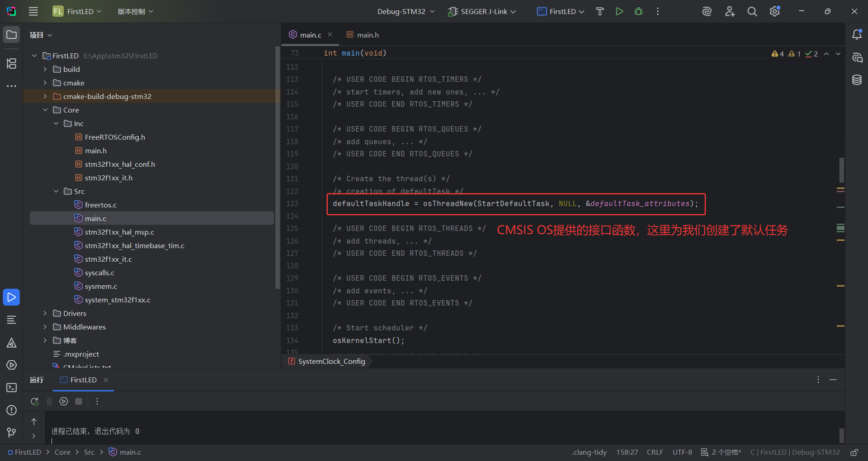Open the Git tool window icon
Viewport: 868px width, 461px height.
[x=12, y=433]
